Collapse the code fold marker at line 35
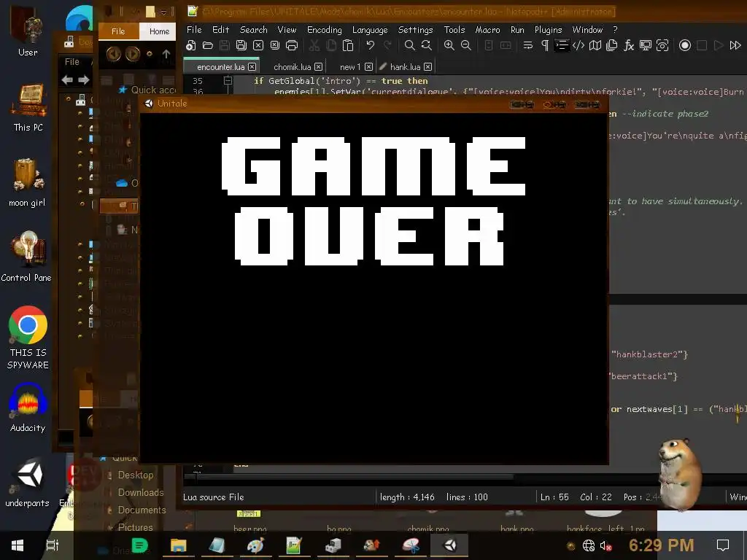The width and height of the screenshot is (747, 560). (228, 80)
